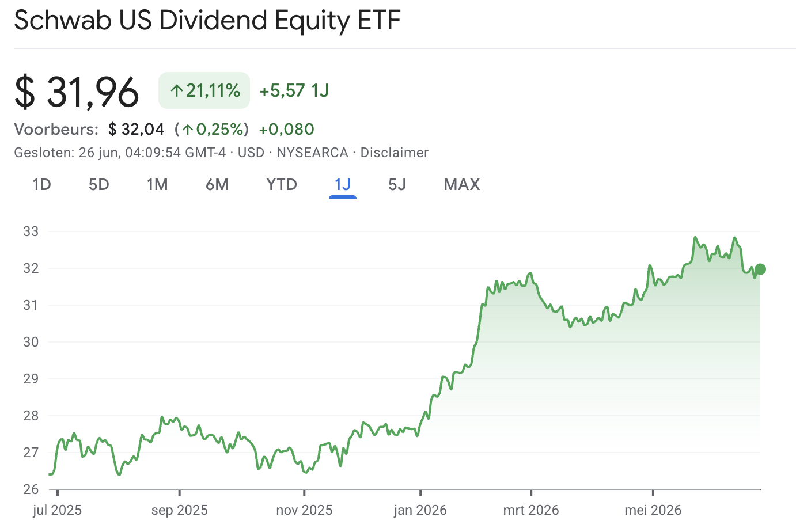Click the sep 2025 axis label
Screen dimensions: 796x532
click(x=180, y=510)
